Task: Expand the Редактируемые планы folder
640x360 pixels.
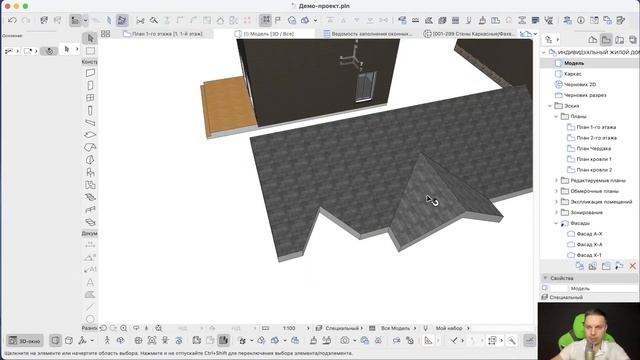Action: pos(556,180)
